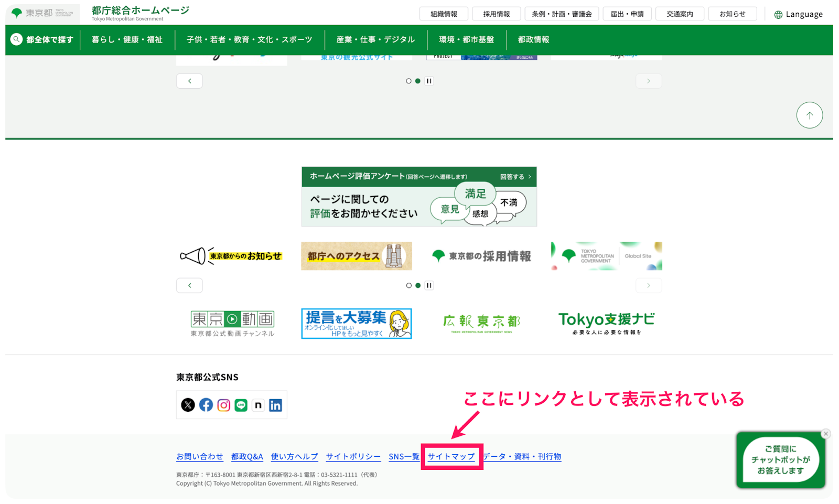
Task: Open the note official account
Action: (258, 404)
